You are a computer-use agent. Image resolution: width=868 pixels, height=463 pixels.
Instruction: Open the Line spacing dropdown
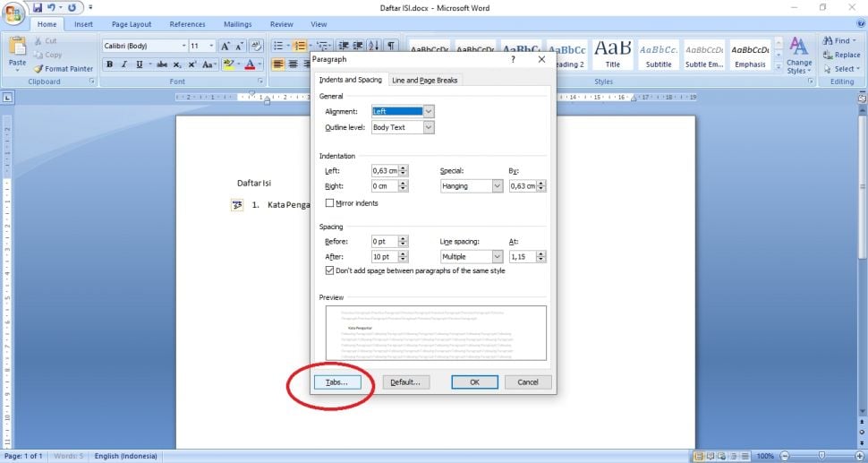tap(498, 257)
